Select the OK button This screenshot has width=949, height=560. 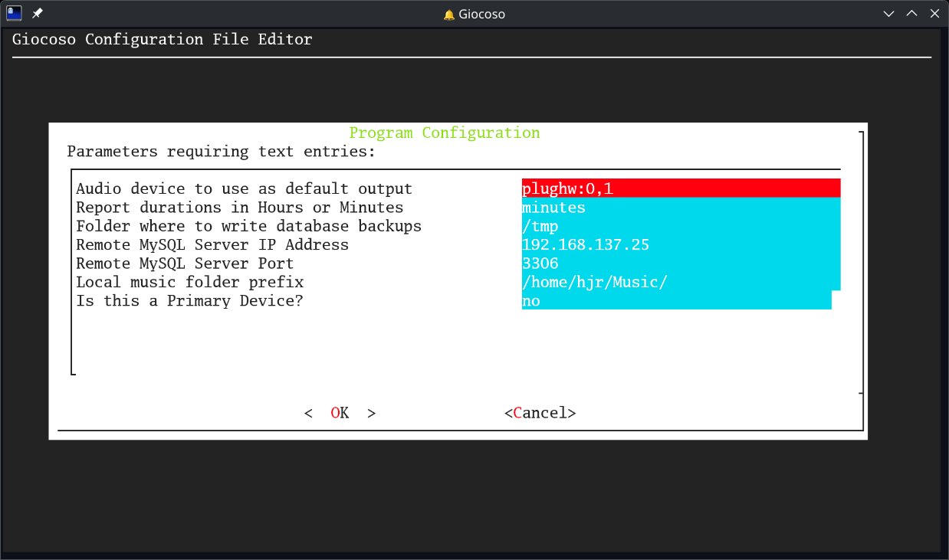pyautogui.click(x=339, y=413)
